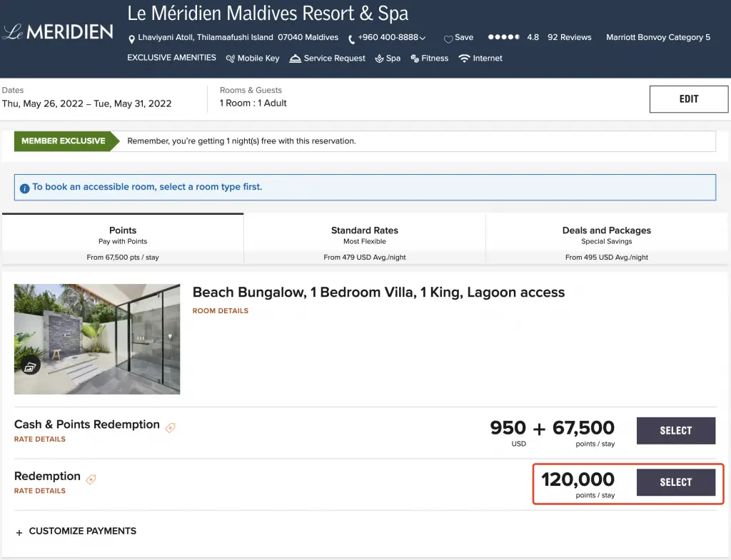Image resolution: width=731 pixels, height=560 pixels.
Task: Click the Fitness dumbbell icon
Action: click(x=415, y=58)
